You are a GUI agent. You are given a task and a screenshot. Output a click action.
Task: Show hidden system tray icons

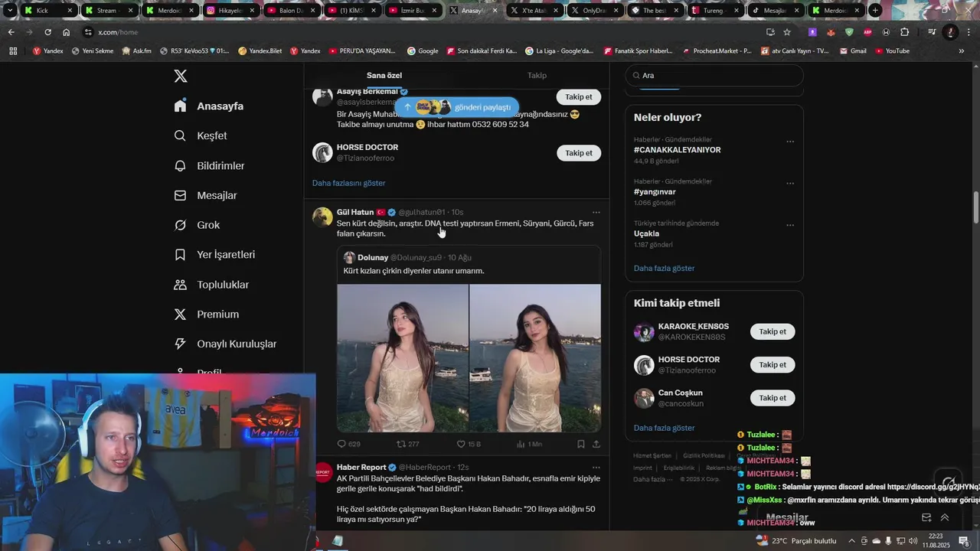851,541
